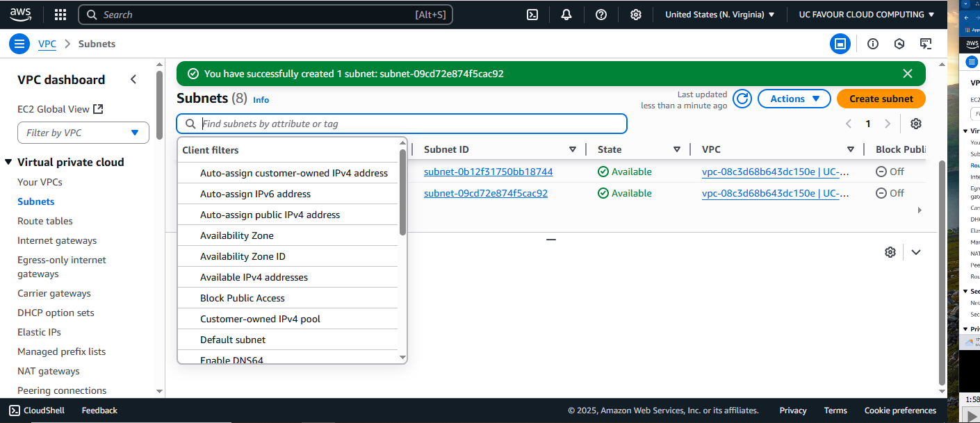Focus the top AWS Search box
Screen dimensions: 980x423
[x=266, y=15]
